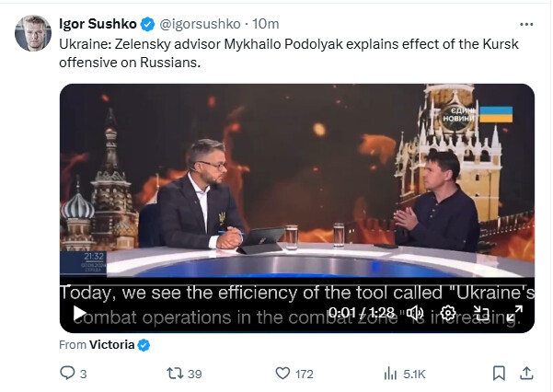The image size is (553, 392).
Task: Open Victoria's profile from video source
Action: click(111, 345)
